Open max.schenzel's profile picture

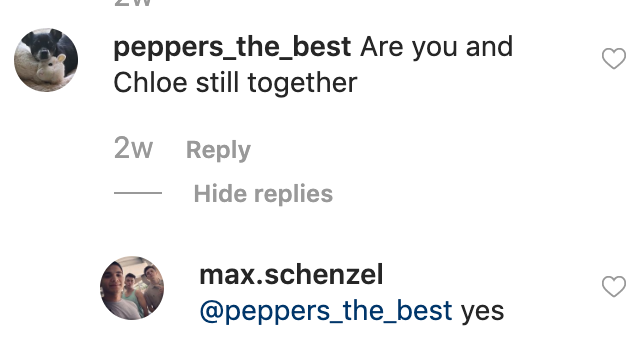pyautogui.click(x=132, y=288)
